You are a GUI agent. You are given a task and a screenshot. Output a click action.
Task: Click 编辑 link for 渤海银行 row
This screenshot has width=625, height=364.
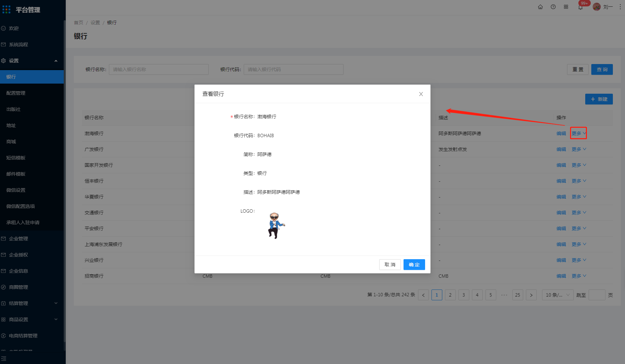coord(561,133)
